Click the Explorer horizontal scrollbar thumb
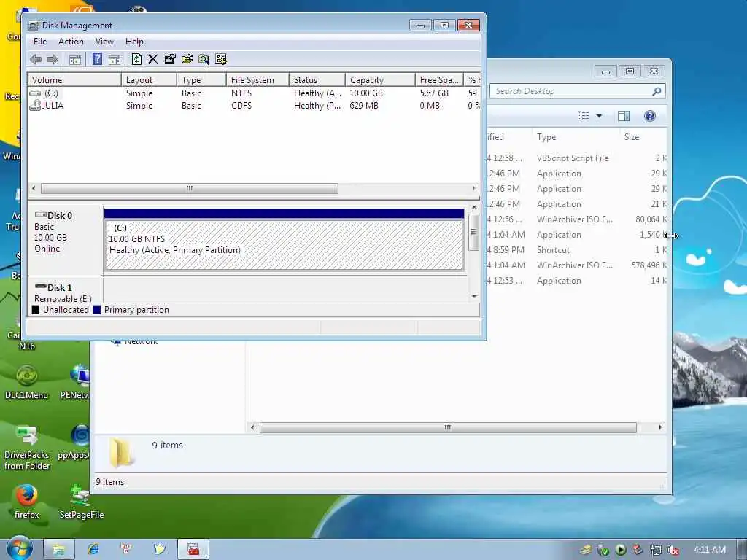 click(448, 427)
